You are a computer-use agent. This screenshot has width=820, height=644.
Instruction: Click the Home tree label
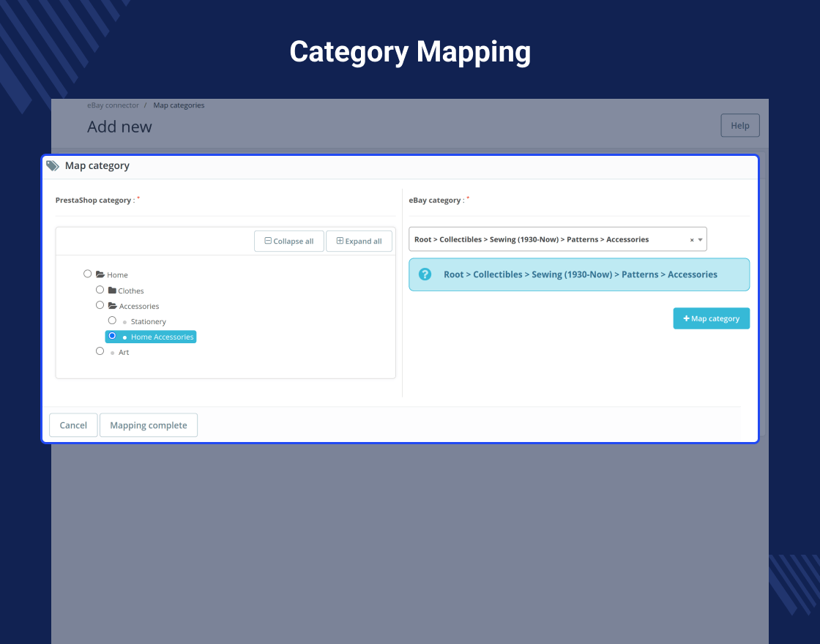(x=118, y=275)
